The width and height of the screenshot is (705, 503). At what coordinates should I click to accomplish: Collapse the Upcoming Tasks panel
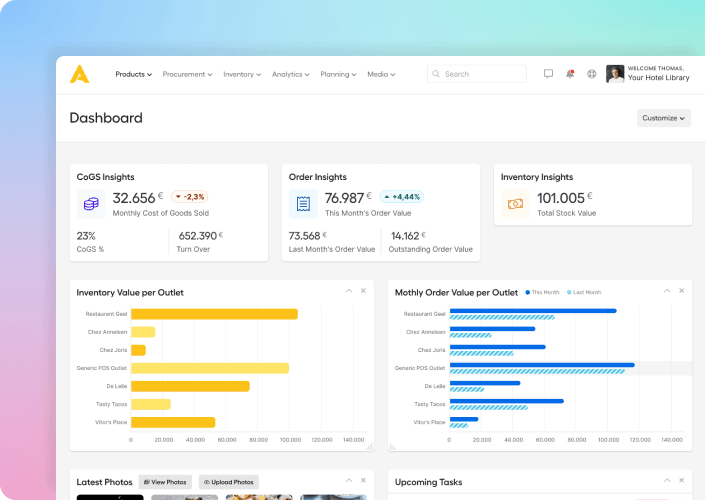(667, 481)
